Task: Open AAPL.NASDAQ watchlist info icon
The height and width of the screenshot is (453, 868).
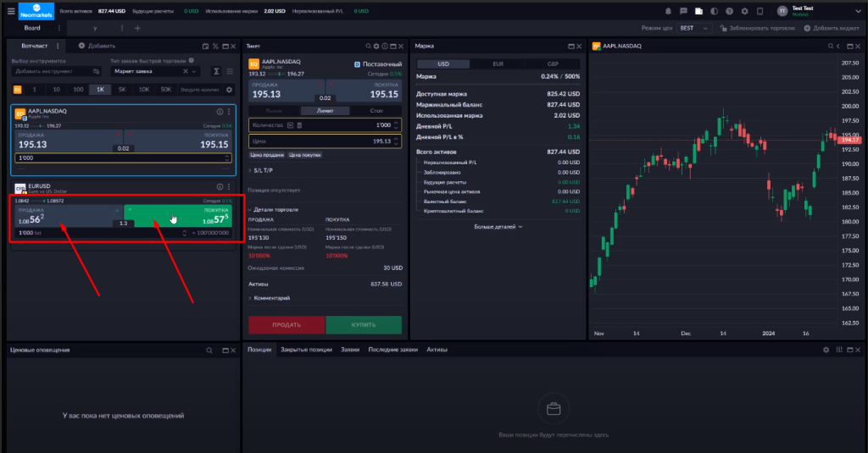Action: [220, 112]
